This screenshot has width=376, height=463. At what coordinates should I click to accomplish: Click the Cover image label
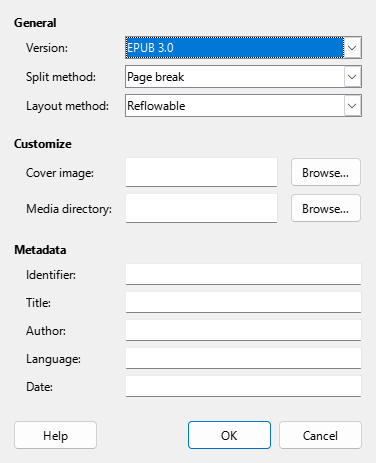[60, 173]
